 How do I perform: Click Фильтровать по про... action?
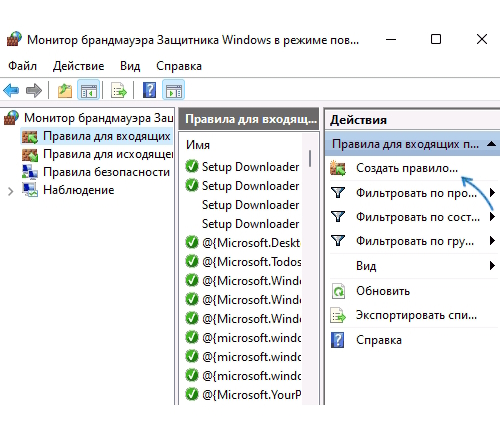click(x=416, y=193)
